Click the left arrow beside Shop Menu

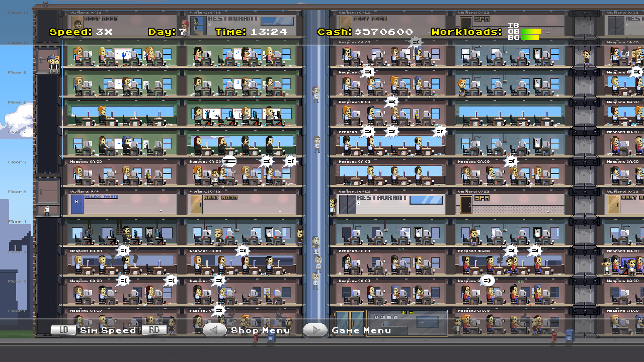point(215,330)
